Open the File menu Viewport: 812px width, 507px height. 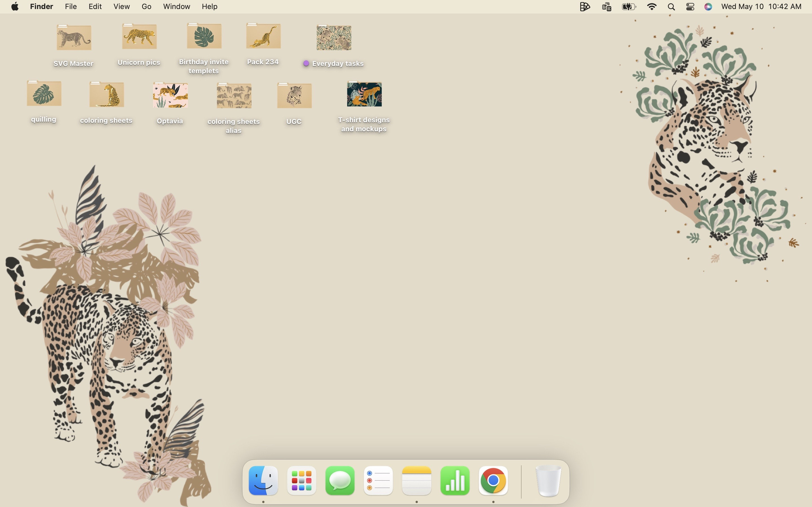point(70,6)
